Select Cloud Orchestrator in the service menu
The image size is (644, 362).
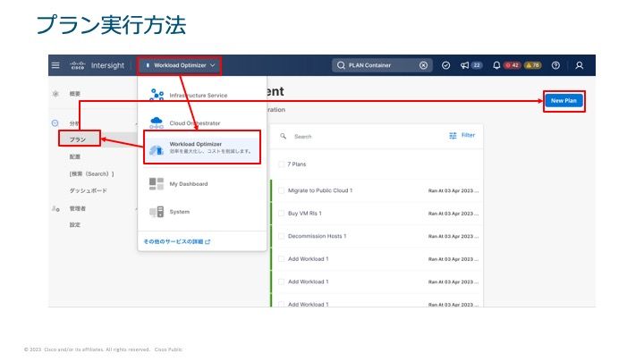point(202,123)
